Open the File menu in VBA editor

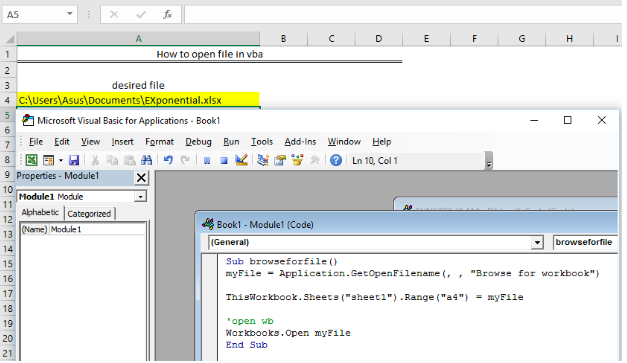36,142
